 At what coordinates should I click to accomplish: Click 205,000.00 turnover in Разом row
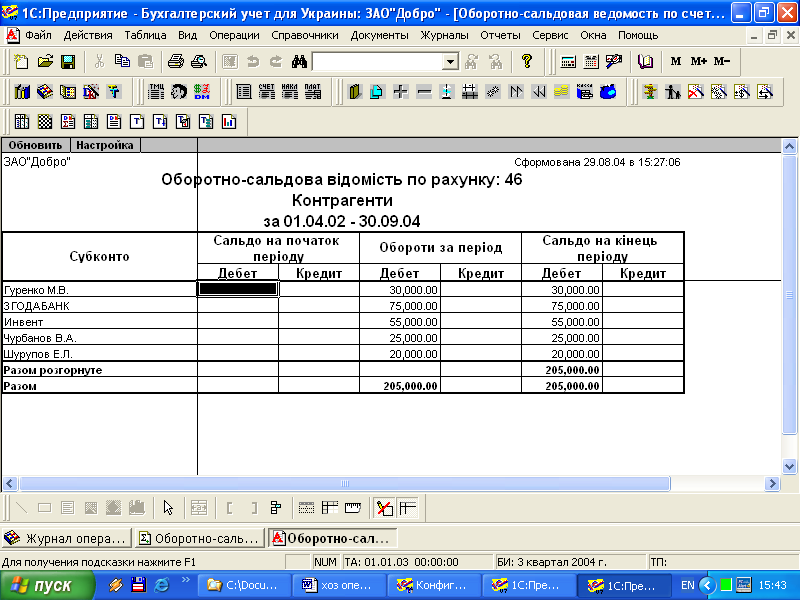[400, 386]
